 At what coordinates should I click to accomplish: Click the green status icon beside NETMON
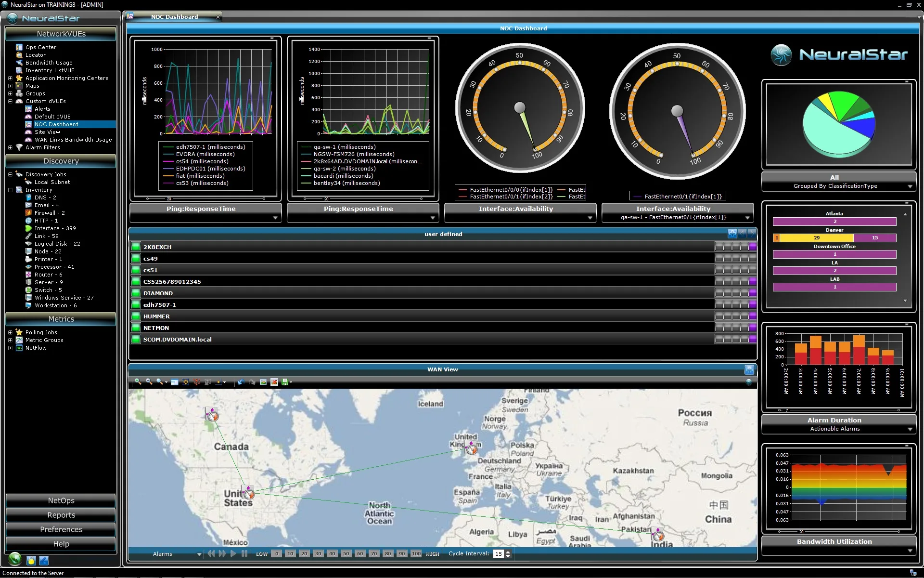136,328
